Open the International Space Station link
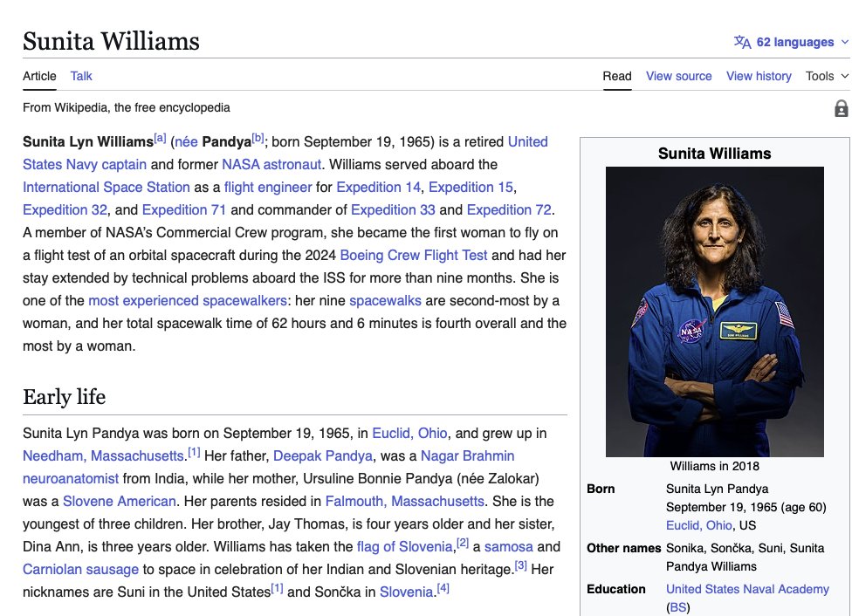This screenshot has height=616, width=852. pyautogui.click(x=106, y=188)
